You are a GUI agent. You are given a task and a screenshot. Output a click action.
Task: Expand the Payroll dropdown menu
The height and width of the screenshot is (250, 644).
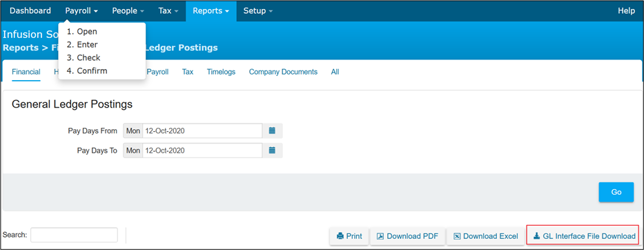click(x=81, y=10)
